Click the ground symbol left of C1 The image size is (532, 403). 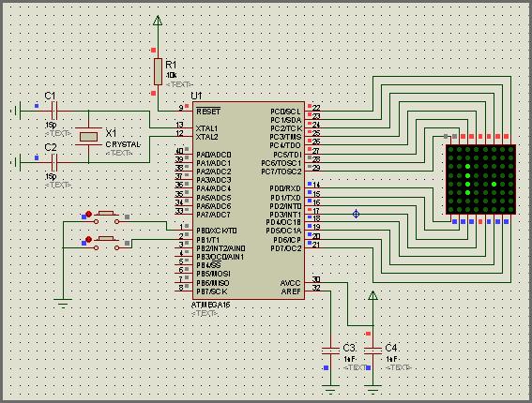[x=16, y=111]
